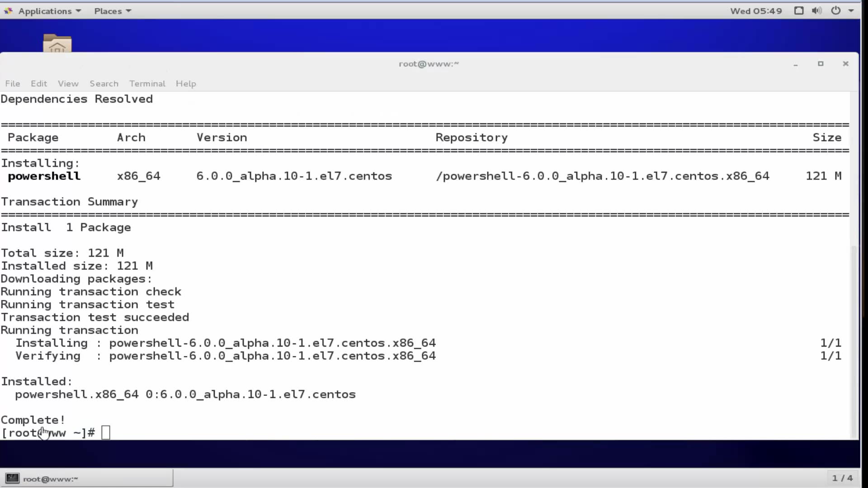Open the Home folder on the desktop

[x=57, y=45]
